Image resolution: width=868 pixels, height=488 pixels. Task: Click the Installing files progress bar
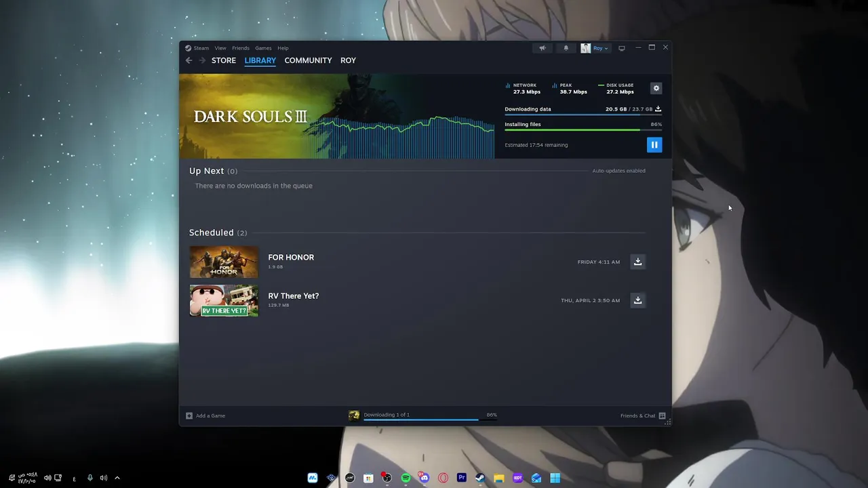(583, 130)
